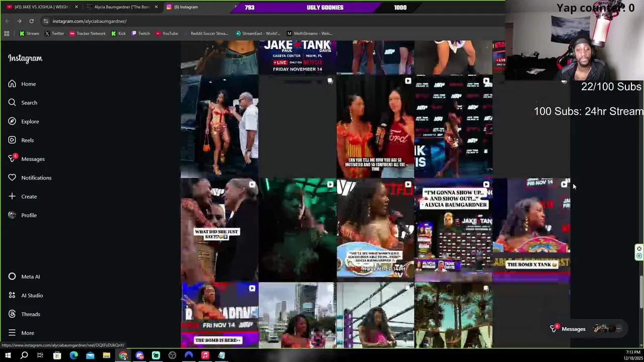Open the Reddit Soccer Streams bookmark

(x=206, y=34)
